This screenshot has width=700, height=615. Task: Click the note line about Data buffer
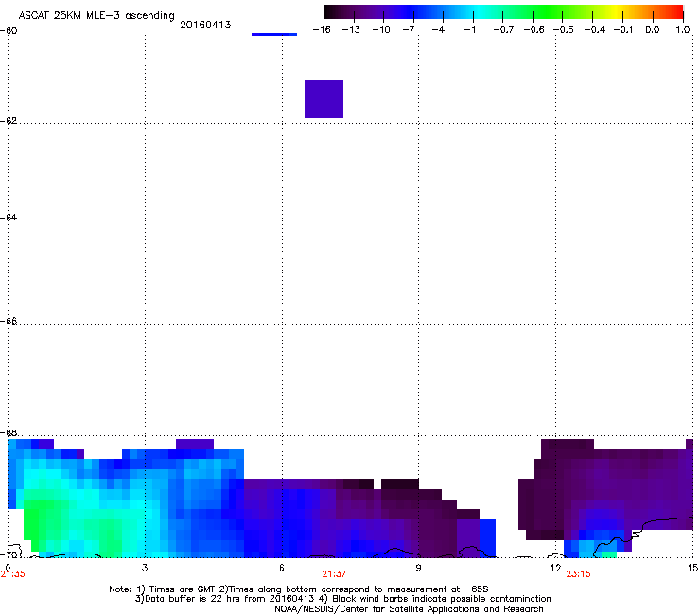[x=342, y=599]
